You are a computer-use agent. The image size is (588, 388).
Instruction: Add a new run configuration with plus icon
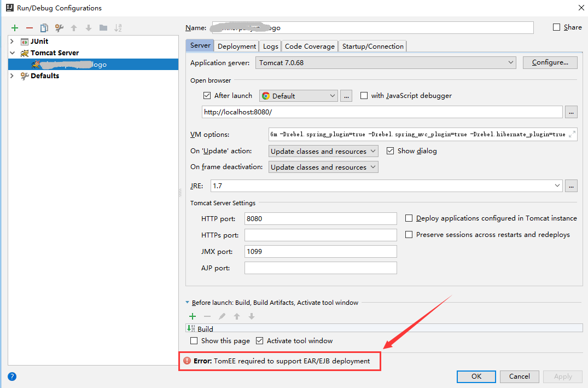coord(14,27)
